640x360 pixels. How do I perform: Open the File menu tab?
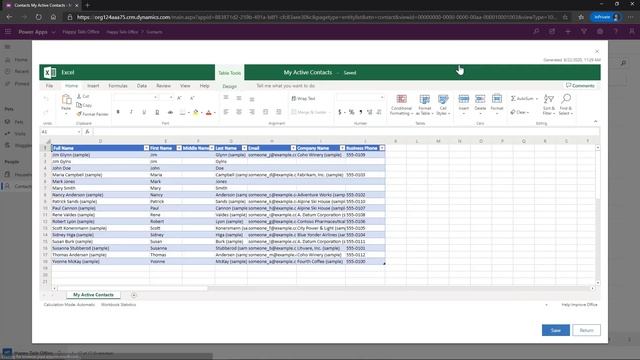coord(49,86)
